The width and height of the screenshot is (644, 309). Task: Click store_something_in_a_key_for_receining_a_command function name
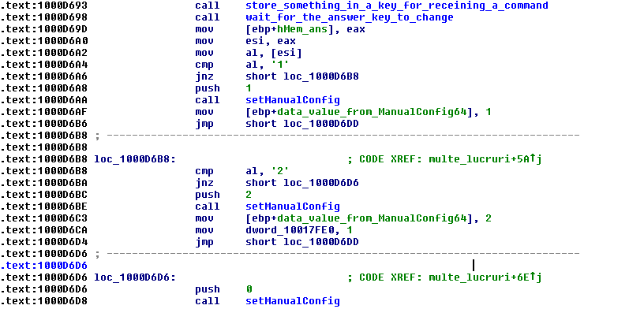click(397, 6)
